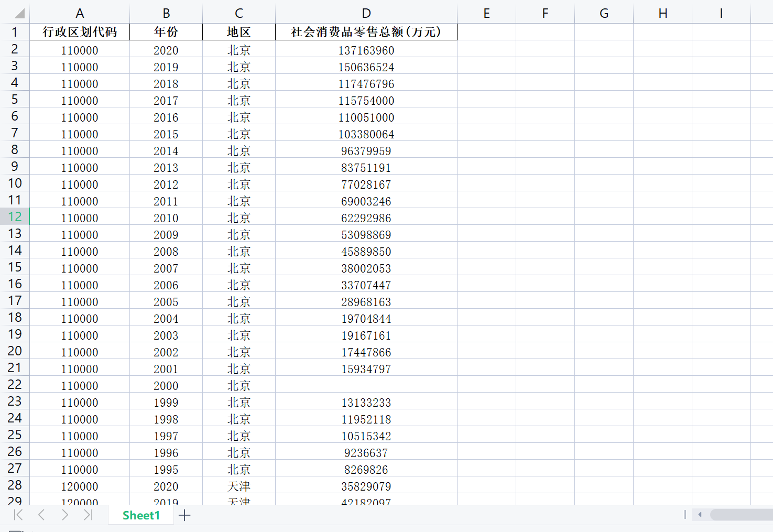Image resolution: width=773 pixels, height=532 pixels.
Task: Select column D header
Action: (x=366, y=14)
